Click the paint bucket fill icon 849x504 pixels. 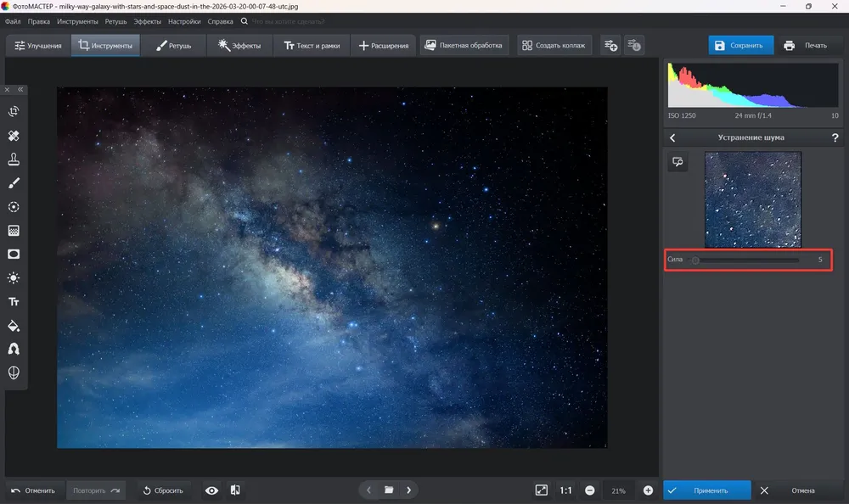click(14, 326)
